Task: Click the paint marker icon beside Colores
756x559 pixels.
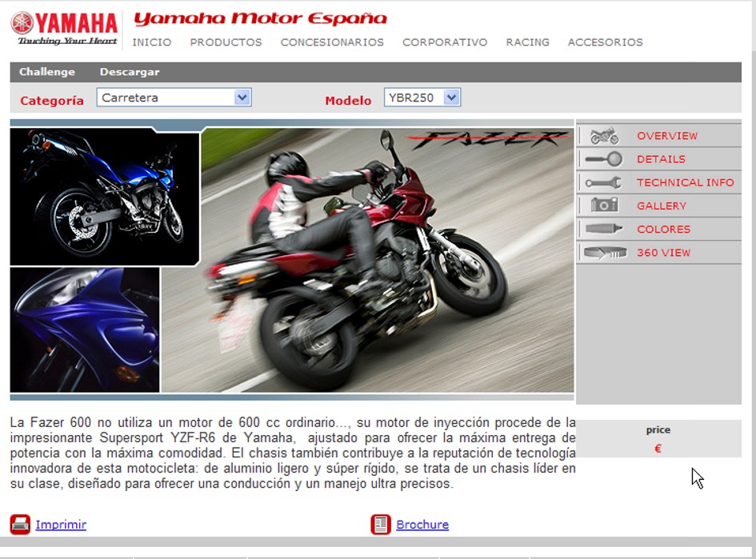Action: [x=603, y=229]
